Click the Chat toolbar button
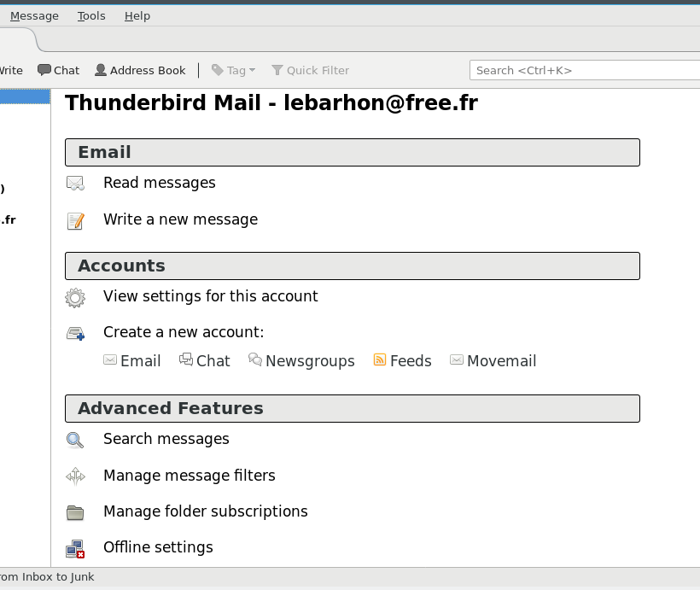The image size is (700, 590). point(59,71)
